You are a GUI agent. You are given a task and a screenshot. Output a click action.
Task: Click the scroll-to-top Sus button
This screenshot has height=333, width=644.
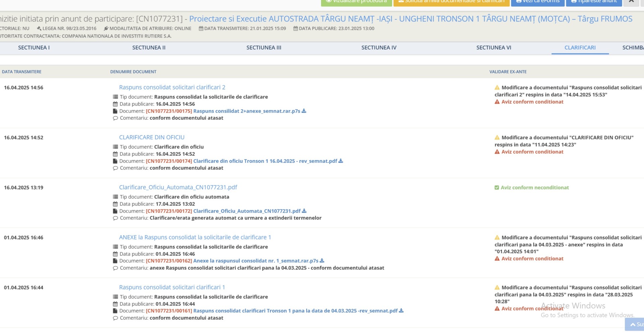point(635,324)
